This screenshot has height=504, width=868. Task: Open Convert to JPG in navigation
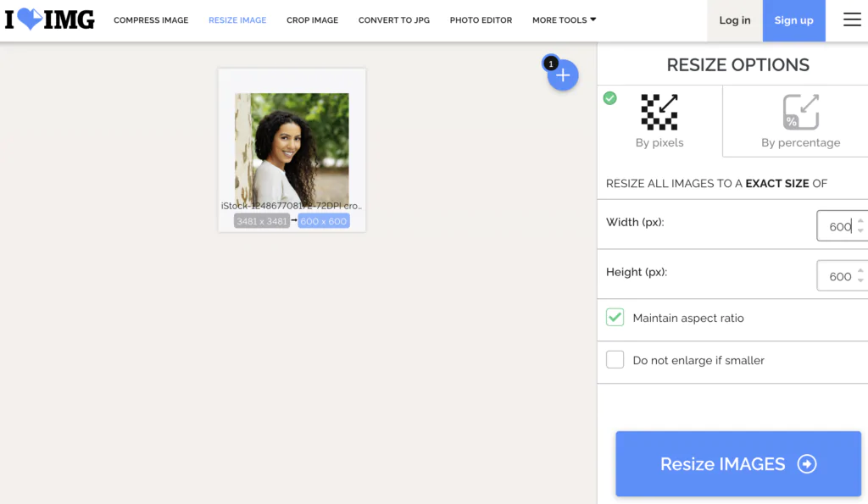tap(393, 20)
